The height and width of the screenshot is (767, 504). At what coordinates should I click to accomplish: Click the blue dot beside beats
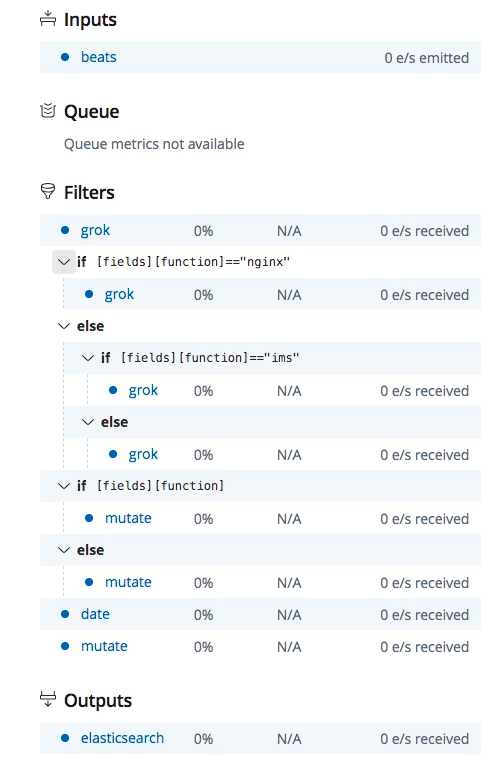tap(65, 57)
